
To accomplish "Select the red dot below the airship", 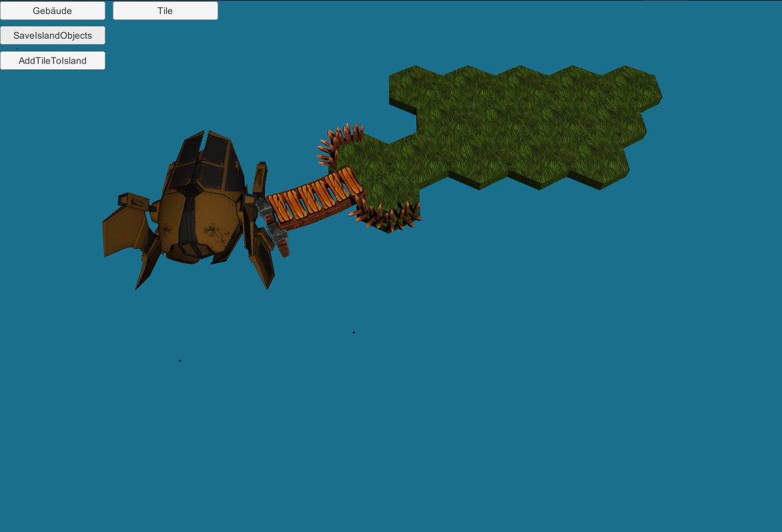I will (x=179, y=361).
